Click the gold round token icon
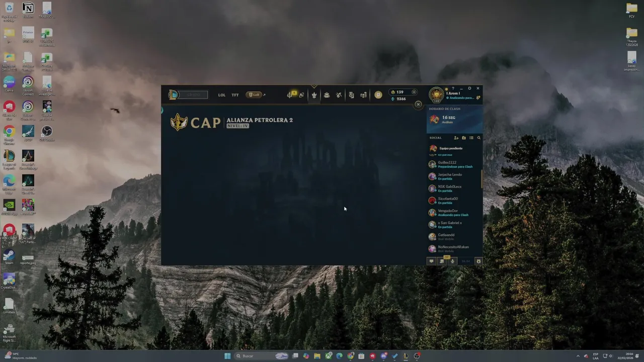Viewport: 644px width, 362px height. (x=378, y=95)
